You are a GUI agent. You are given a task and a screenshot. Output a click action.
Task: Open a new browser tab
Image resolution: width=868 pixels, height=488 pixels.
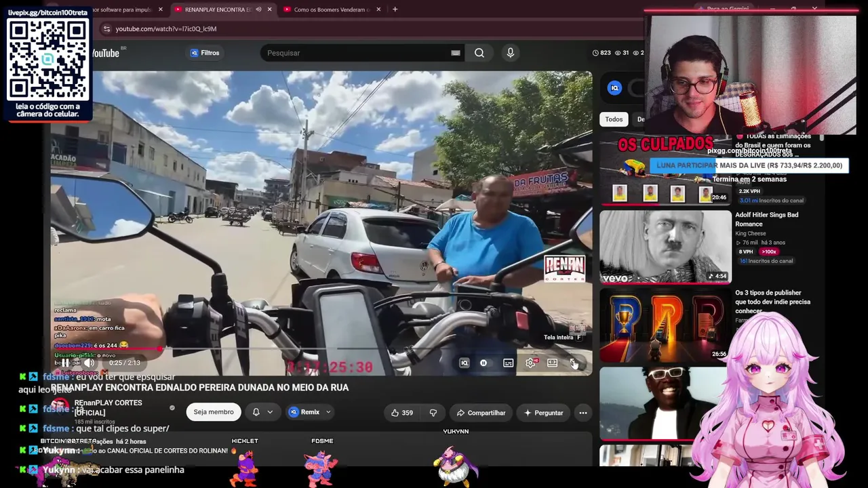pos(395,9)
